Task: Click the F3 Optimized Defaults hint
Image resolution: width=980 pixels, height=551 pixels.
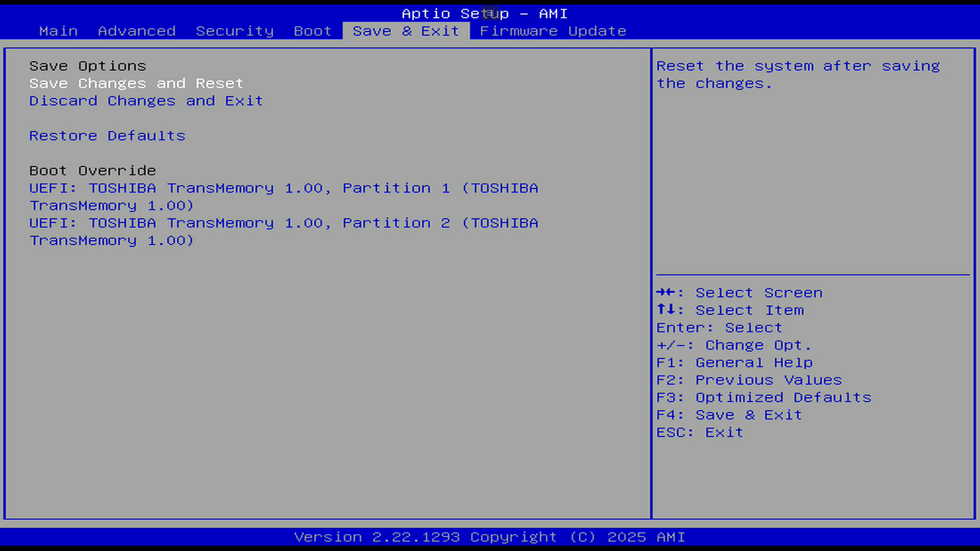Action: pyautogui.click(x=764, y=397)
